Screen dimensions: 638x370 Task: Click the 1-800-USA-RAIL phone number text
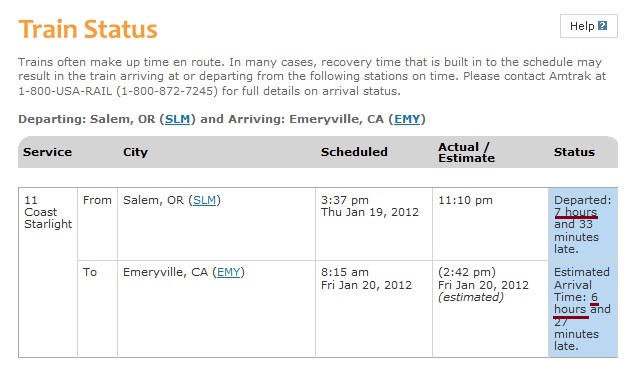[x=65, y=91]
